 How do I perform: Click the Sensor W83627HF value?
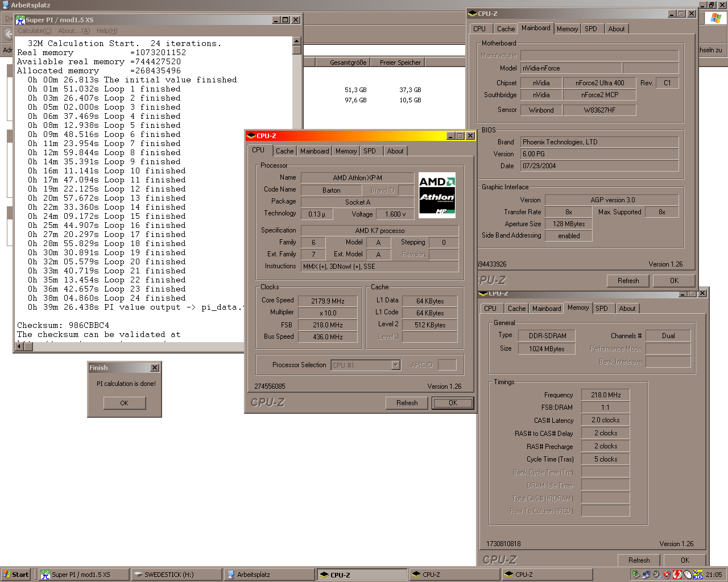coord(599,110)
